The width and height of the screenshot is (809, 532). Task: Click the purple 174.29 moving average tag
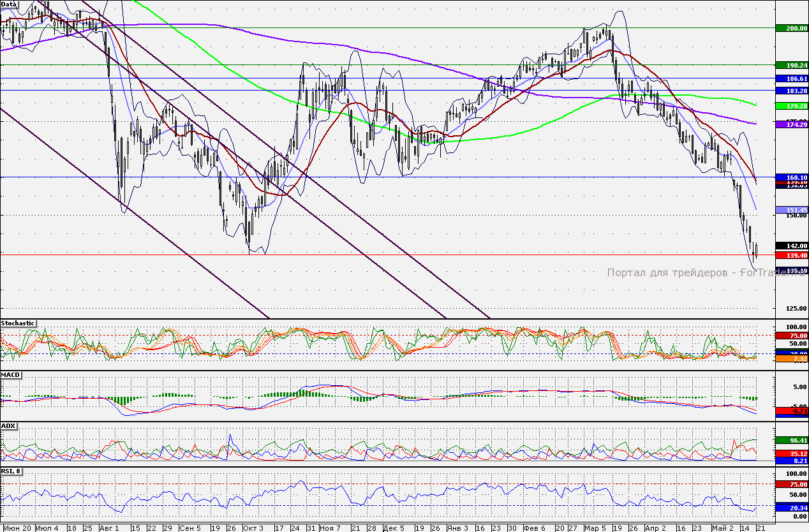791,124
